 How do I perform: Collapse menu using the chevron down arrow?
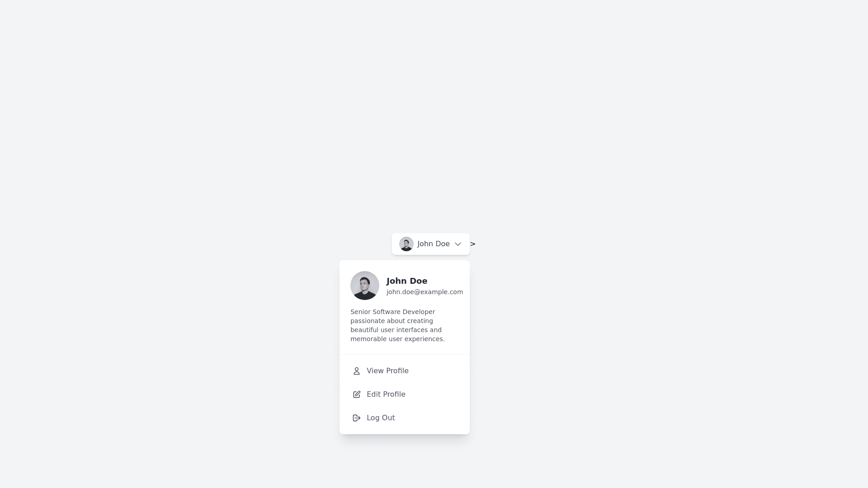(x=458, y=244)
